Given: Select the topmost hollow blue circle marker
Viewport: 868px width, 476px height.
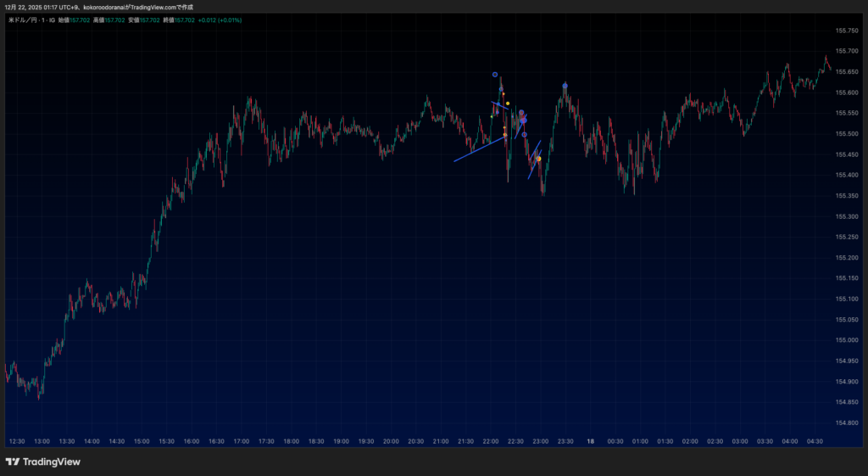Looking at the screenshot, I should 495,75.
